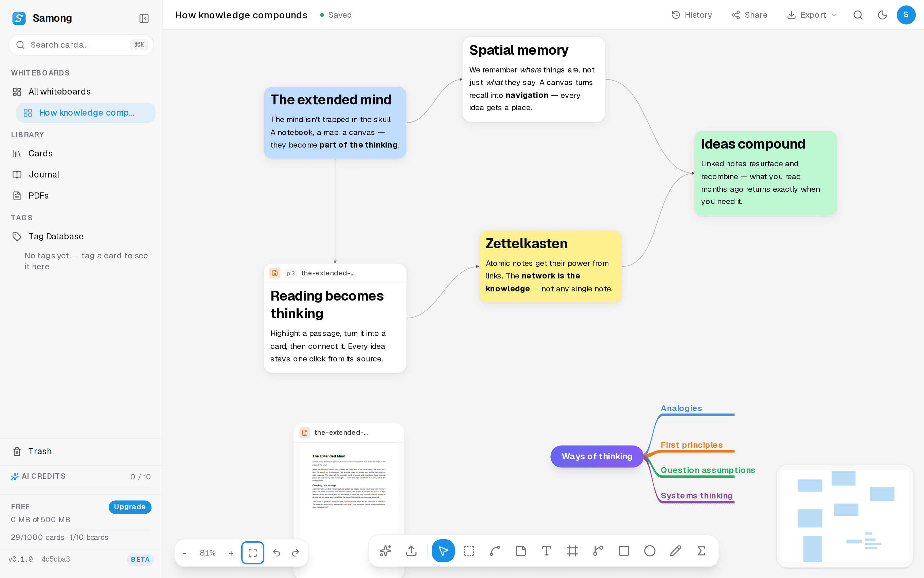Click the zoom out minus button
Screen dimensions: 924x578
click(x=185, y=553)
